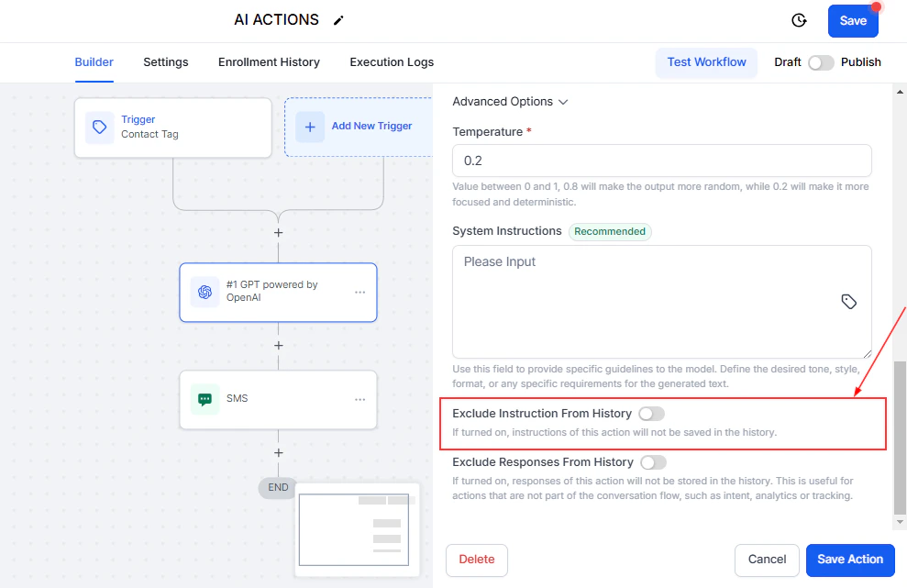907x588 pixels.
Task: Open the Execution Logs tab
Action: pos(392,62)
